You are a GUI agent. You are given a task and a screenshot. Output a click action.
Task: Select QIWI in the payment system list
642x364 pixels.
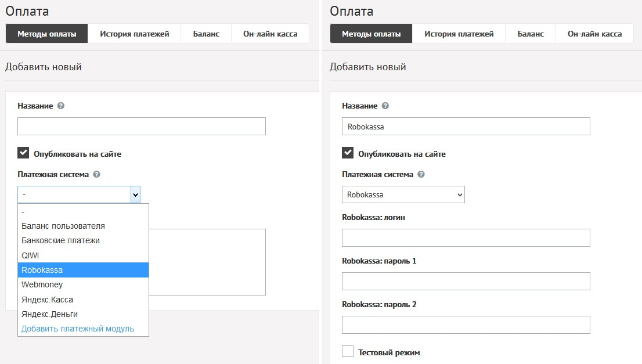(x=83, y=255)
